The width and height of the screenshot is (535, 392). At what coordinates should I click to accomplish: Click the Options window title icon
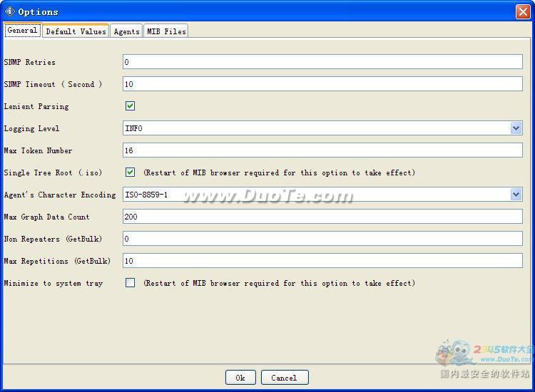[x=9, y=11]
